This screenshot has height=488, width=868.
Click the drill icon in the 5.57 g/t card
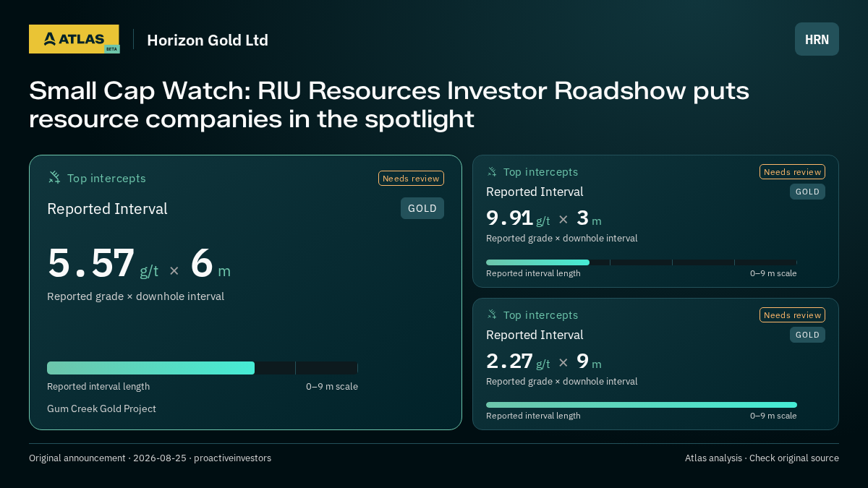[x=54, y=177]
